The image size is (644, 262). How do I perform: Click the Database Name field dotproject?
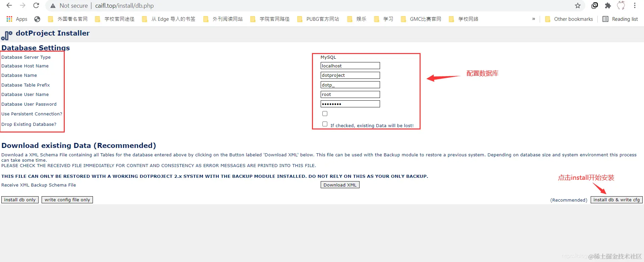(350, 75)
